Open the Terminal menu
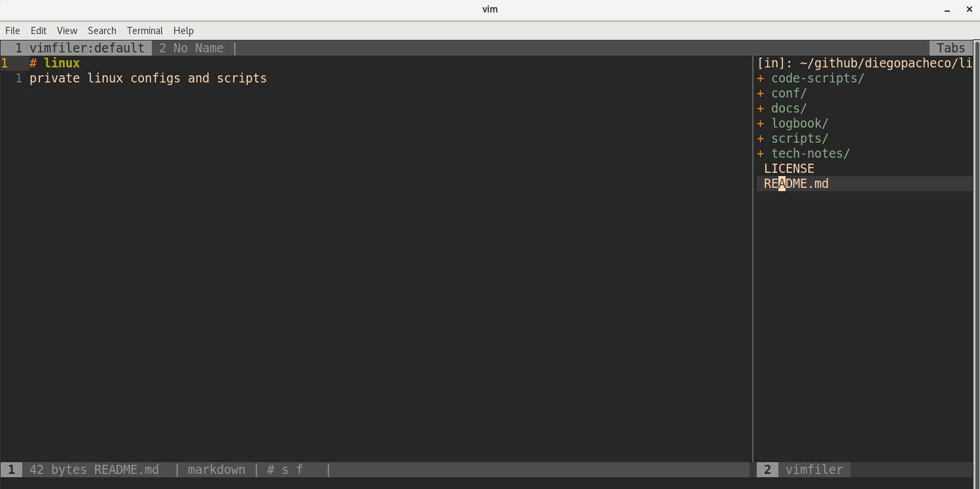This screenshot has height=489, width=980. [145, 31]
